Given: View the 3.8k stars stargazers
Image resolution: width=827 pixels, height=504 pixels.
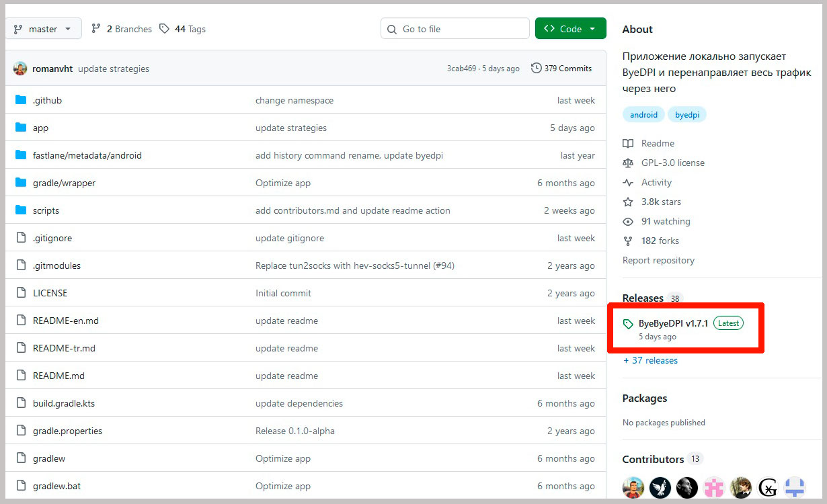Looking at the screenshot, I should (x=660, y=202).
